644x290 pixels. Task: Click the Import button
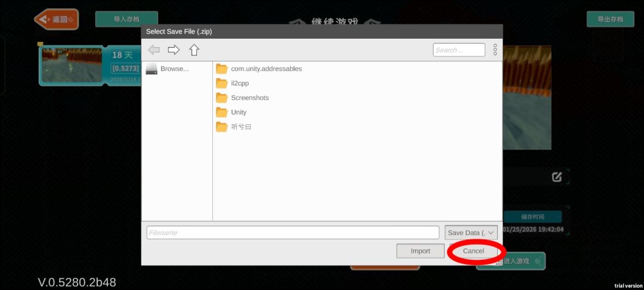point(420,251)
